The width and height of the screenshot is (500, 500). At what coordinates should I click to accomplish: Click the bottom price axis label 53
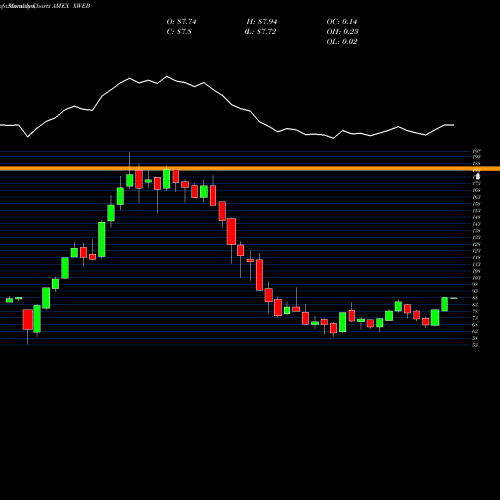[475, 345]
